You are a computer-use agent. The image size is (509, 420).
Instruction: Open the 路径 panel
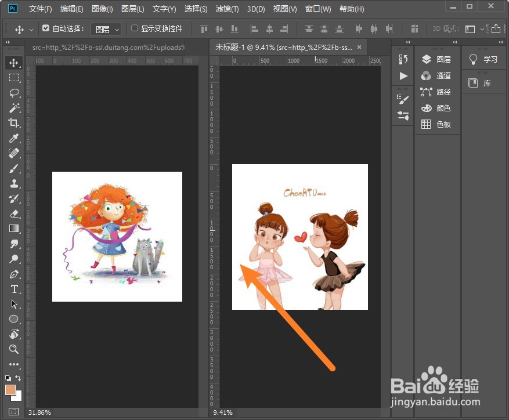tap(436, 92)
